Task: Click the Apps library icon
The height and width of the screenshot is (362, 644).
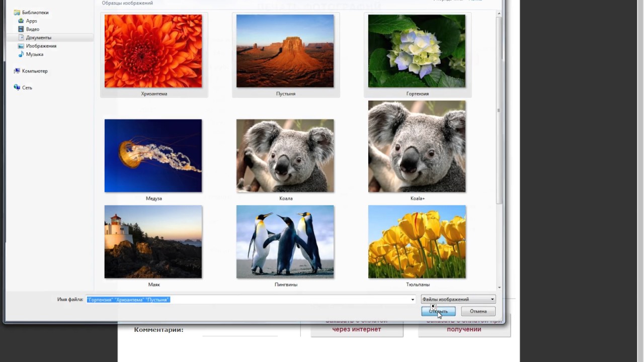Action: click(x=21, y=21)
